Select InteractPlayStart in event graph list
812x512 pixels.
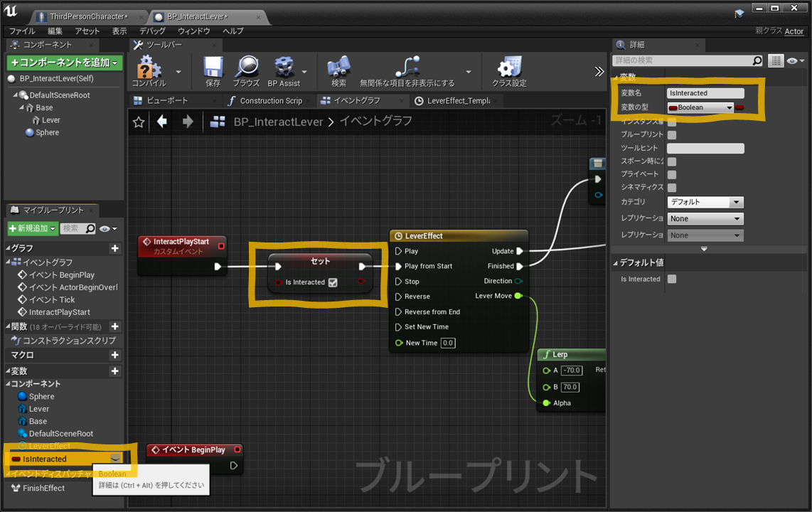coord(60,312)
